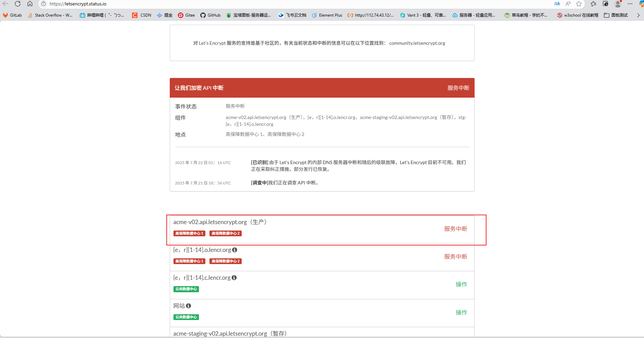Click the [已识别] update message text
644x338 pixels.
point(358,166)
